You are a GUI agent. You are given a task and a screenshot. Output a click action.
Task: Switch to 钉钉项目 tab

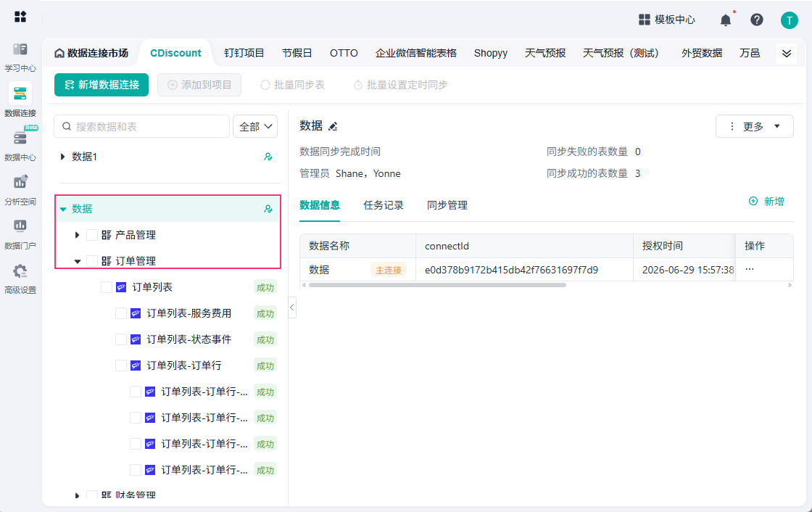tap(244, 53)
